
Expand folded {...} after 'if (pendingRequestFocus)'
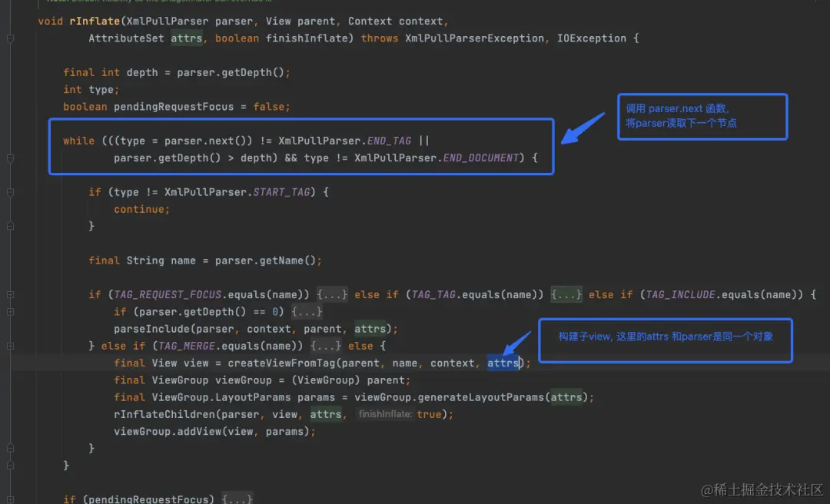click(237, 499)
